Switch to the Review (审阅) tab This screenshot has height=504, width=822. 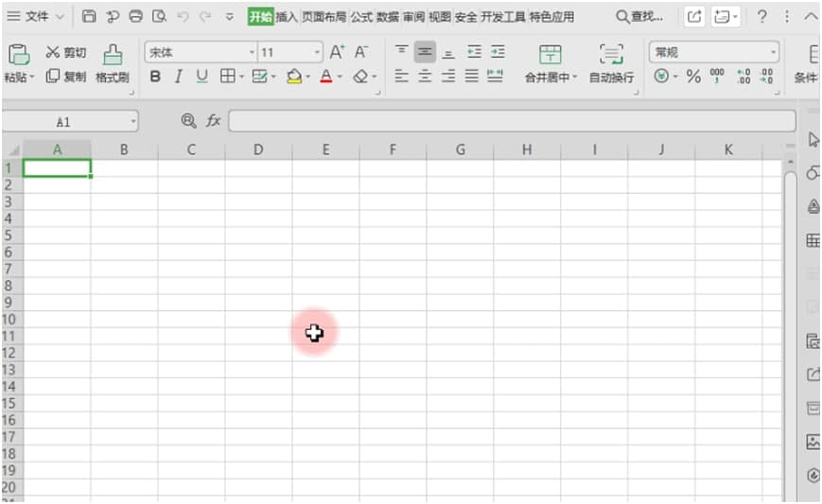[413, 17]
